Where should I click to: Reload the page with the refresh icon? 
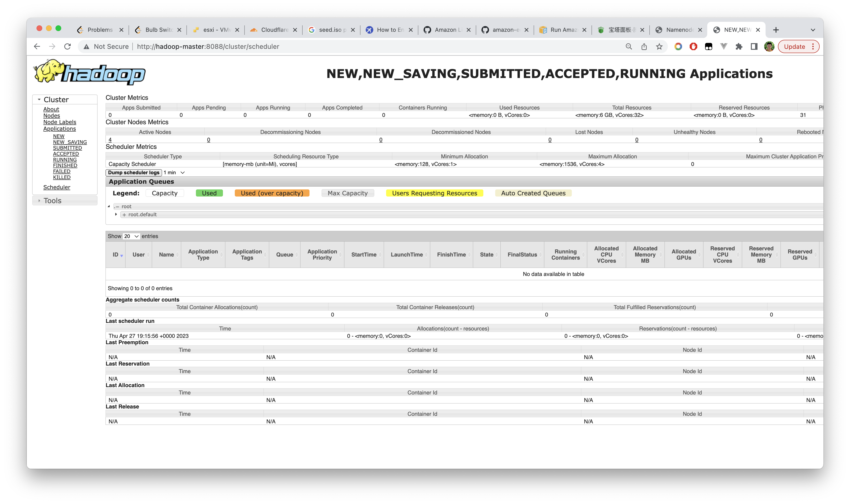tap(67, 46)
